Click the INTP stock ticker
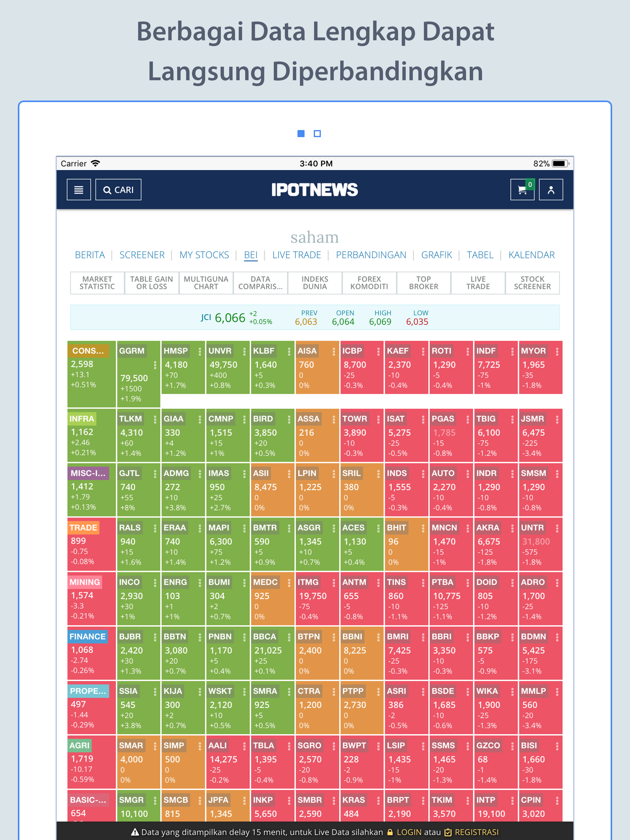The image size is (630, 840). coord(486,800)
